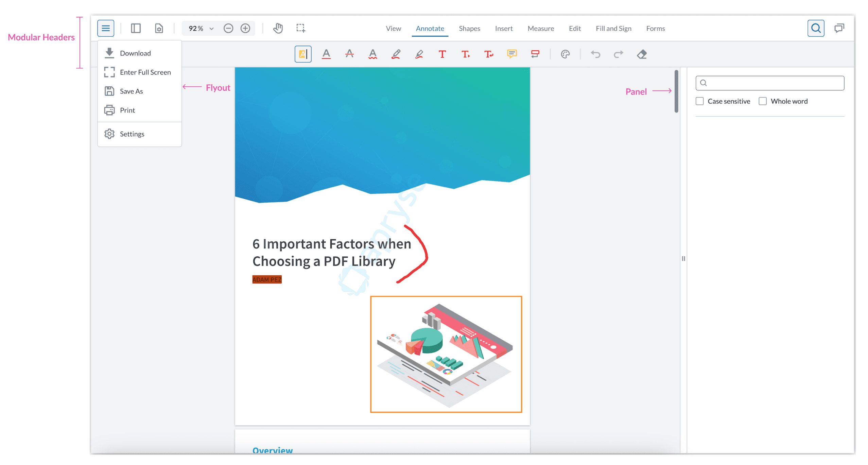
Task: Switch to the pan hand tool
Action: (278, 28)
